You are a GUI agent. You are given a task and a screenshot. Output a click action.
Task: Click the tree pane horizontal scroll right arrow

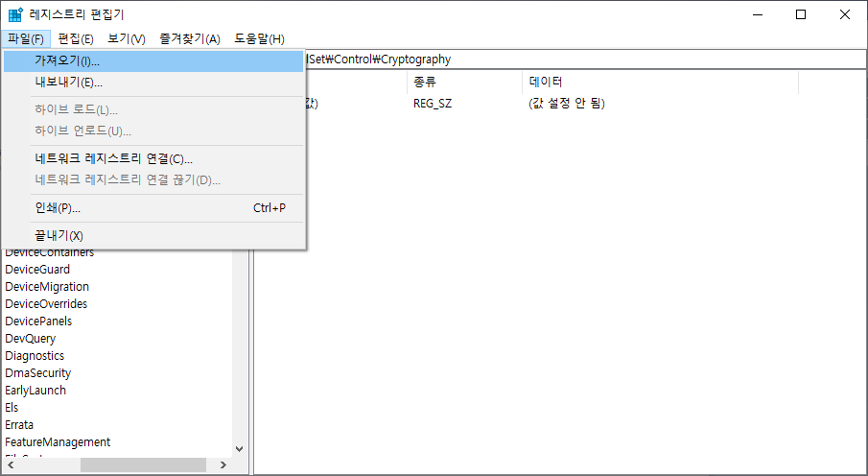(223, 464)
